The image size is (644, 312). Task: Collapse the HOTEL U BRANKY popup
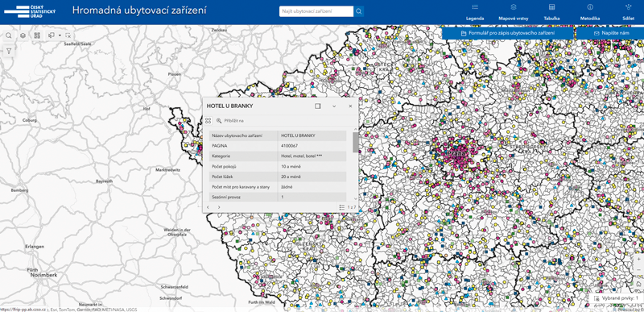pos(334,106)
